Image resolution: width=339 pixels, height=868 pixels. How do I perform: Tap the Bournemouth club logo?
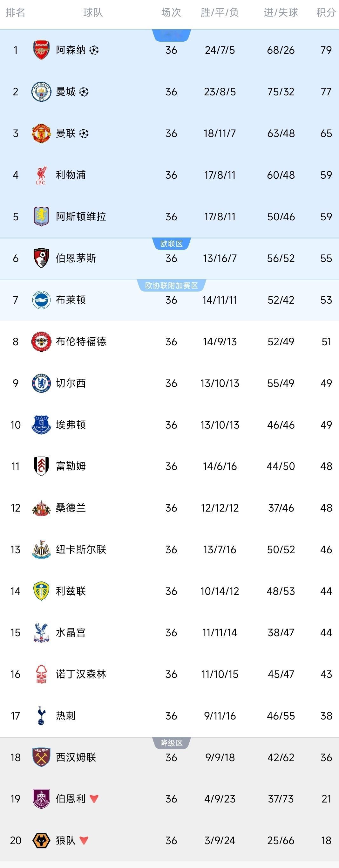tap(41, 258)
